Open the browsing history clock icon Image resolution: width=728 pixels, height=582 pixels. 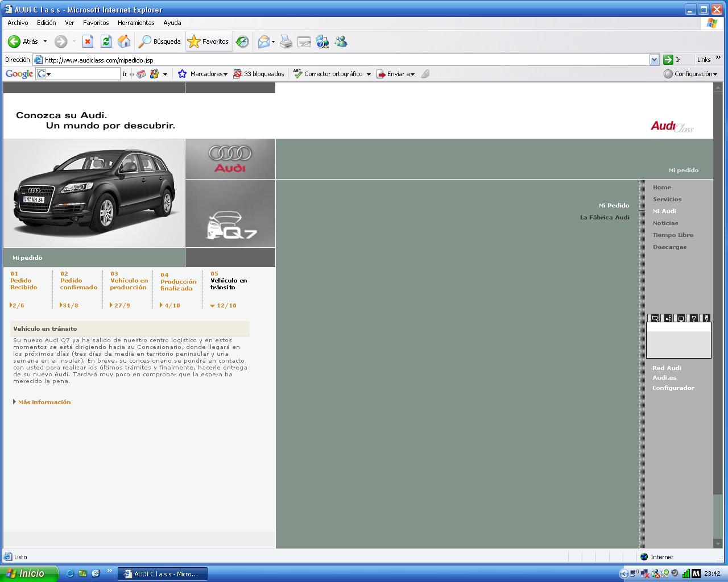pos(243,41)
